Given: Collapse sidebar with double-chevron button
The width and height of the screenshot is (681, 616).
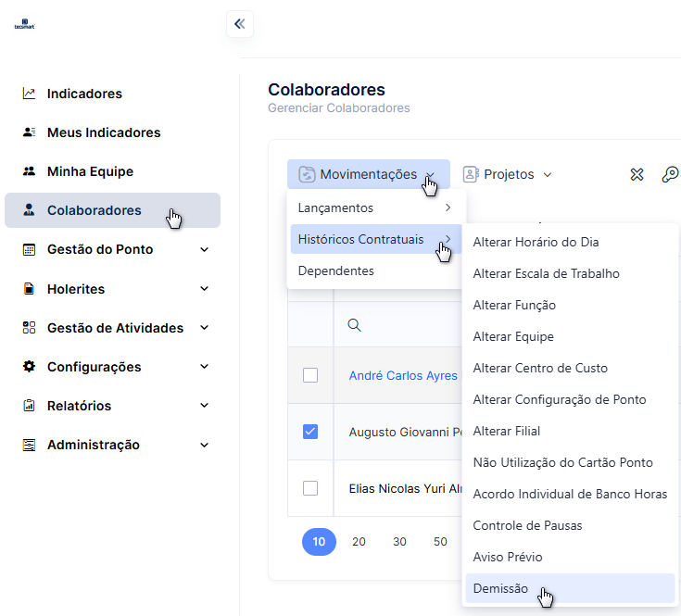Looking at the screenshot, I should click(240, 24).
